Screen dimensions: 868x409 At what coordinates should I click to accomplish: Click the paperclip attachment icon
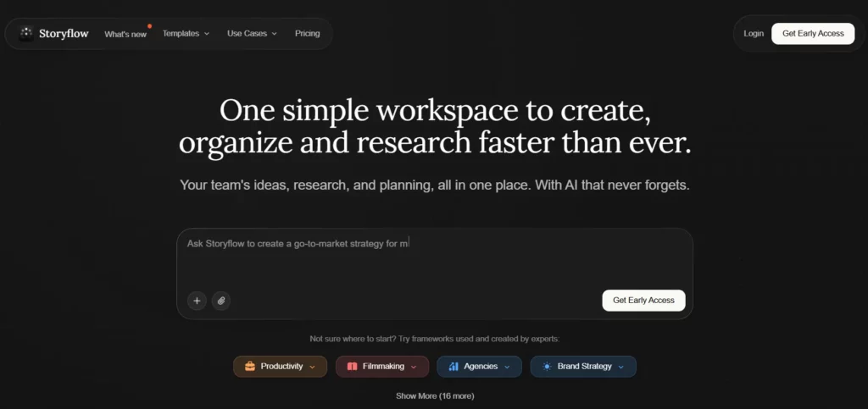(x=221, y=301)
